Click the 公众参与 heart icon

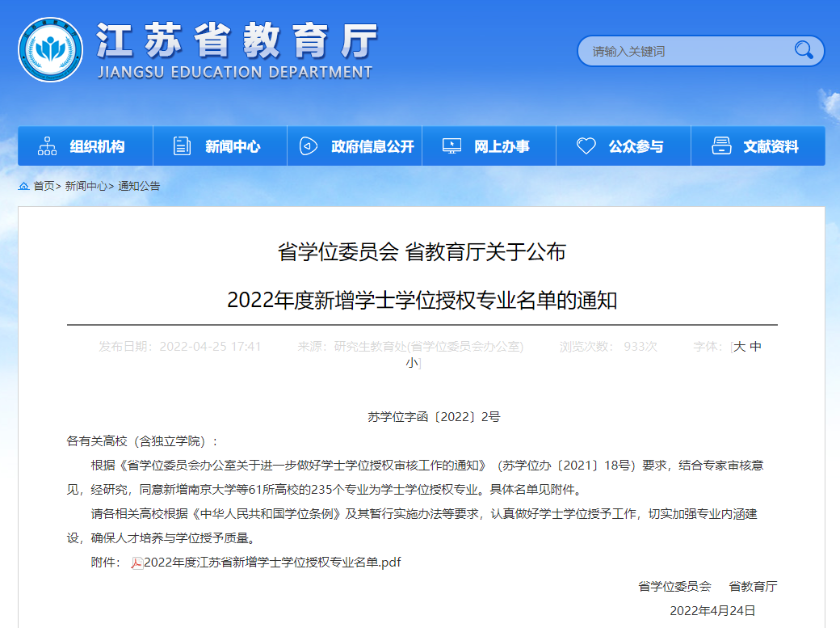[x=586, y=146]
